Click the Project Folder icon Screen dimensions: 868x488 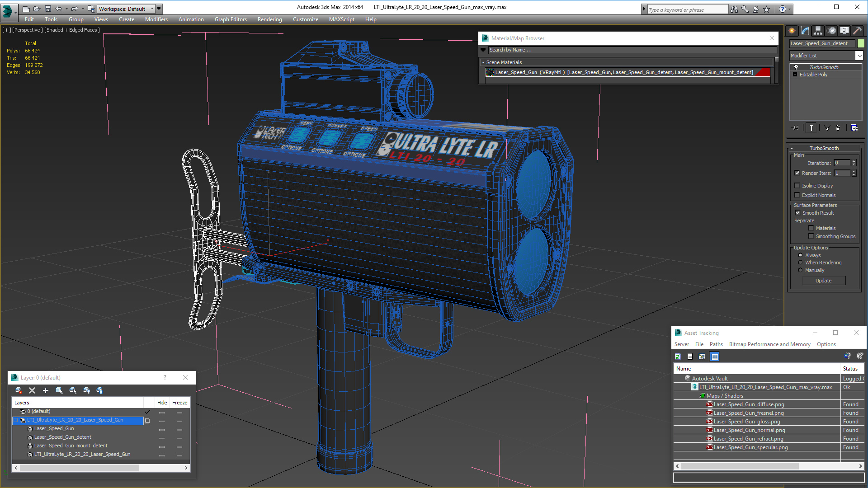click(91, 9)
